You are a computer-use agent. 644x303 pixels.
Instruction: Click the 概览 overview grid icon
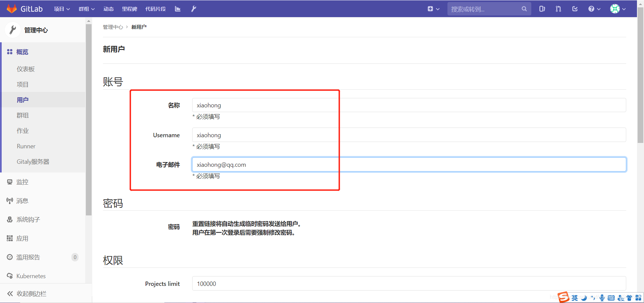(x=10, y=52)
